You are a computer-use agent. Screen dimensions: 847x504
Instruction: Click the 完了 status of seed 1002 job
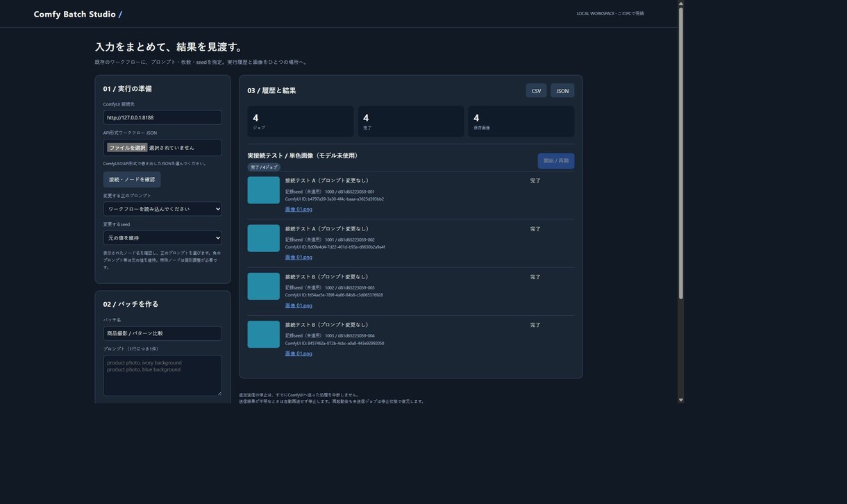tap(535, 277)
